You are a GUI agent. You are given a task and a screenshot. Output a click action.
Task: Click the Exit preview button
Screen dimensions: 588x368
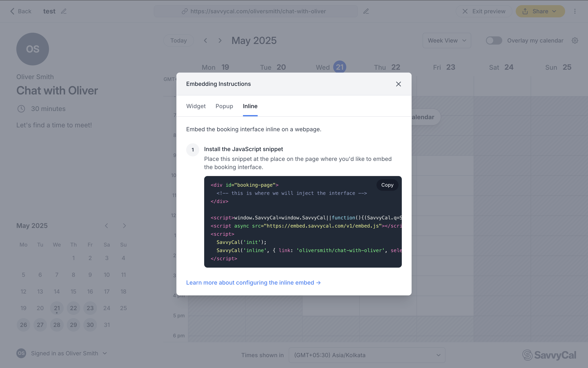pyautogui.click(x=484, y=11)
